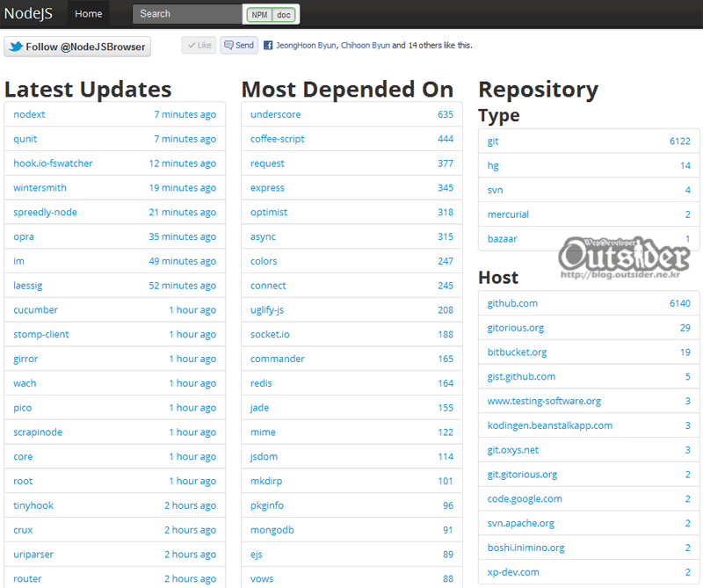Open the jade package link
Viewport: 703px width, 588px height.
pyautogui.click(x=259, y=408)
